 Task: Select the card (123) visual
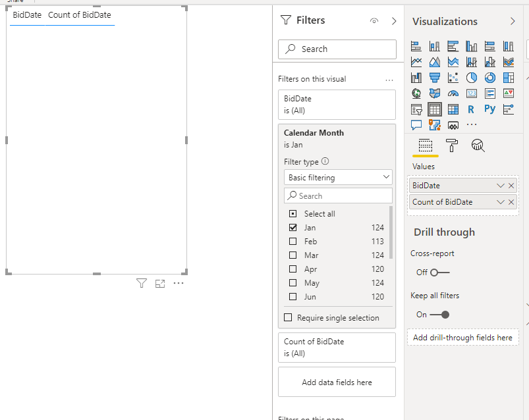[x=471, y=93]
